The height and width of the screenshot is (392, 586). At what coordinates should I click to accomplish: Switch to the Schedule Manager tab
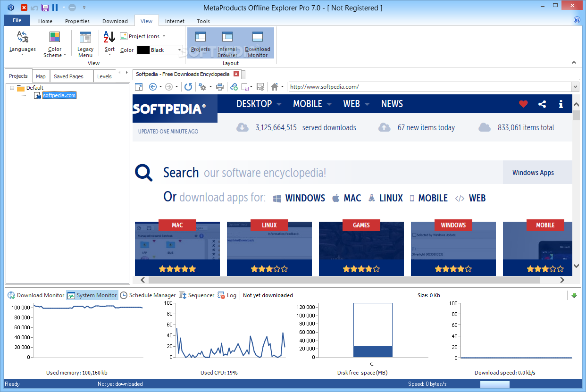(148, 295)
